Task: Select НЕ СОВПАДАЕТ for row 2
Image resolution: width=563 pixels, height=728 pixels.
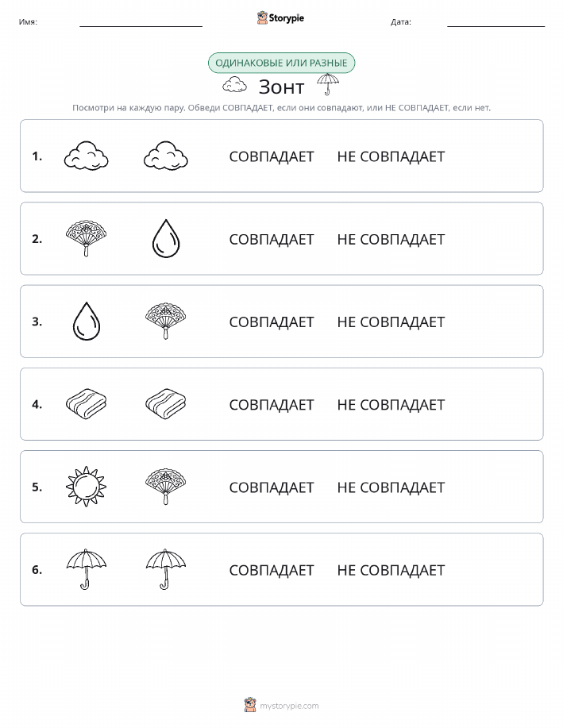Action: [x=391, y=239]
